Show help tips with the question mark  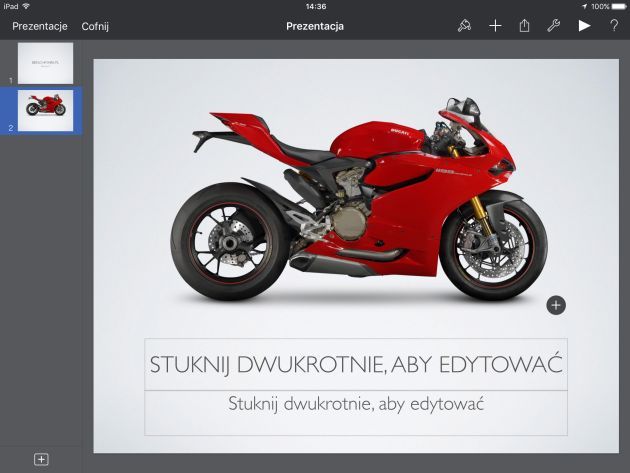(614, 26)
